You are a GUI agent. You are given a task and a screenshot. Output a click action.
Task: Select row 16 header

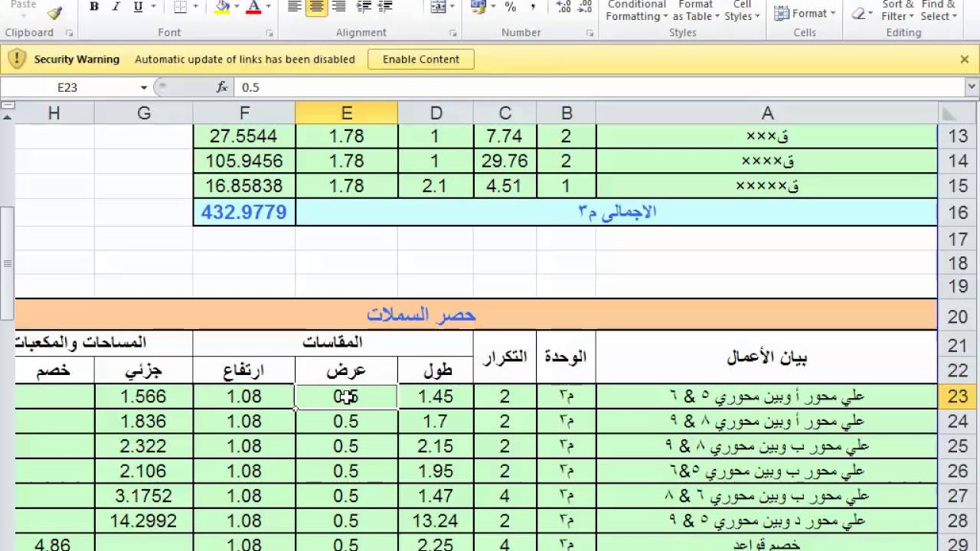959,213
